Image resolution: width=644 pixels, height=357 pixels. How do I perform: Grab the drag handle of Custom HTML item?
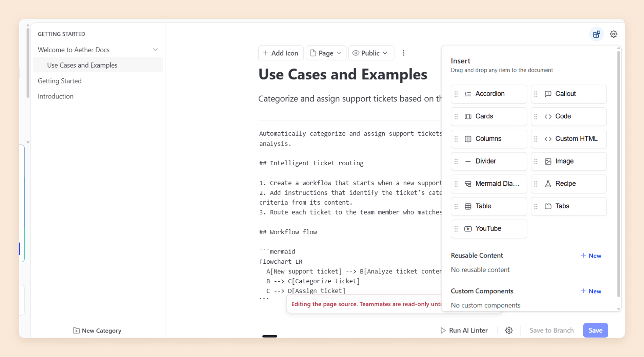click(x=536, y=139)
